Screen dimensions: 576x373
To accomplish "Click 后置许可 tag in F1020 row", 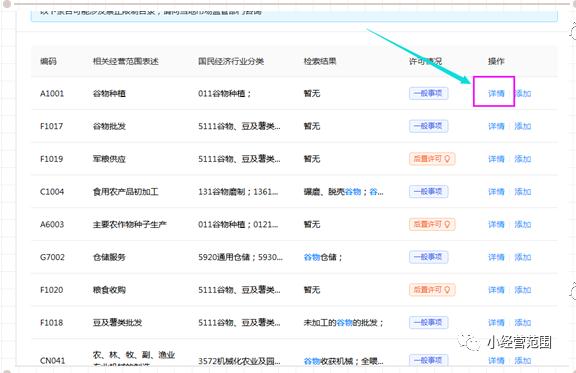I will click(x=432, y=290).
